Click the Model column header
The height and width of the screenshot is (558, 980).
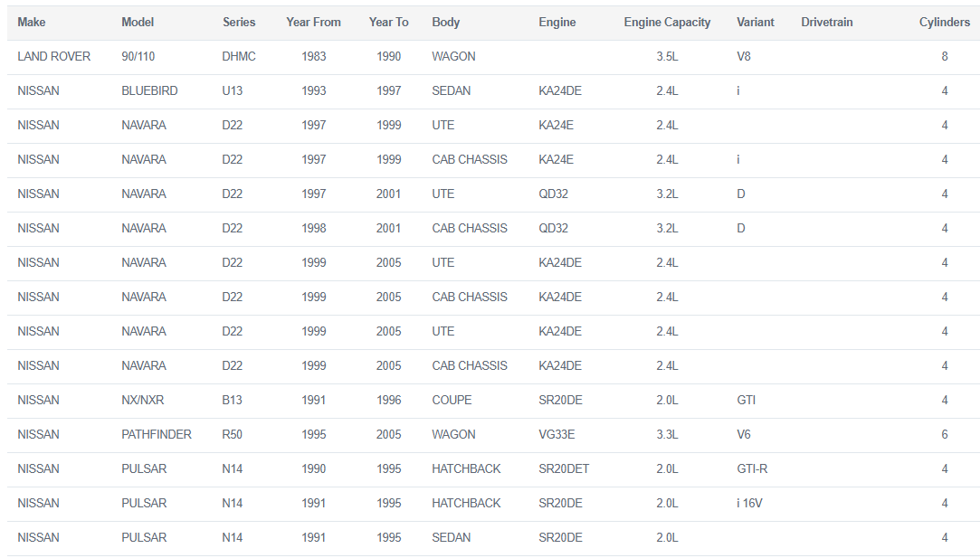(x=138, y=22)
